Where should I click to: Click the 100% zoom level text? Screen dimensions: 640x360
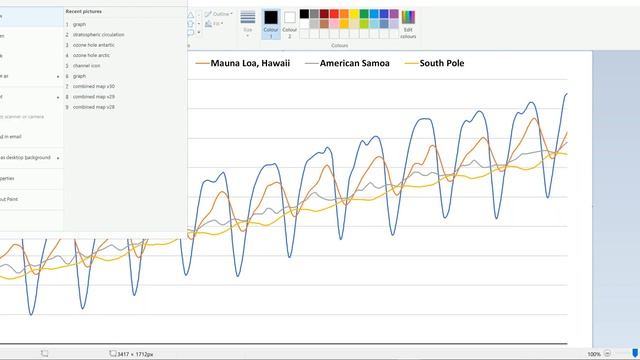coord(594,354)
